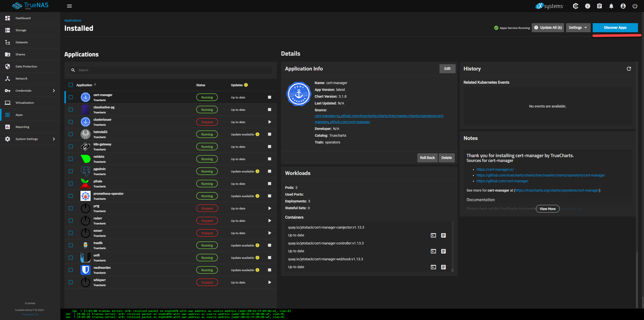Viewport: 644px width, 320px height.
Task: Click Update All (6) button
Action: [548, 28]
